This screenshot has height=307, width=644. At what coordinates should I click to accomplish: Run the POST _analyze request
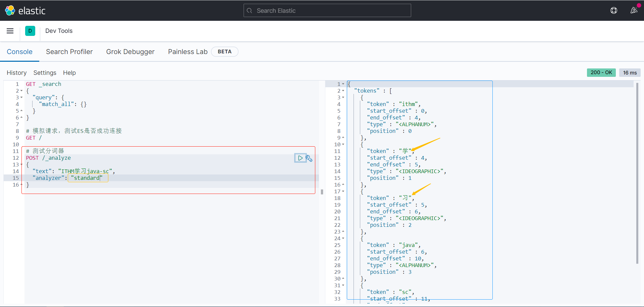point(300,158)
